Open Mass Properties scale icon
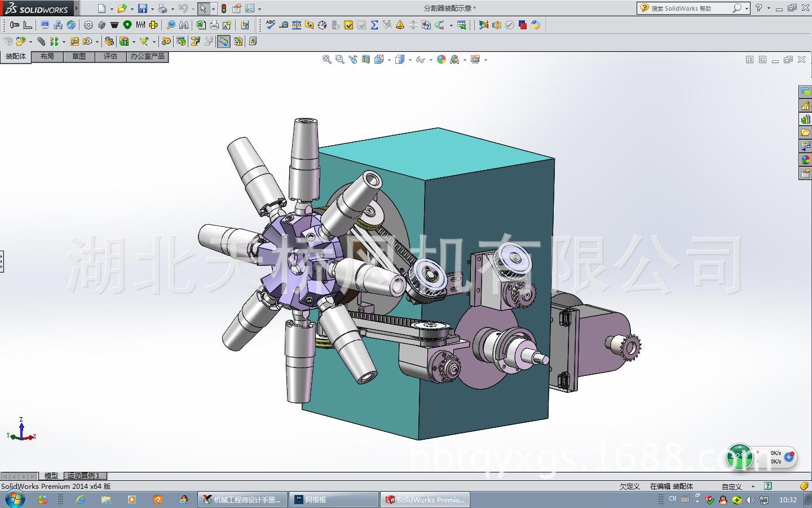 (x=297, y=25)
